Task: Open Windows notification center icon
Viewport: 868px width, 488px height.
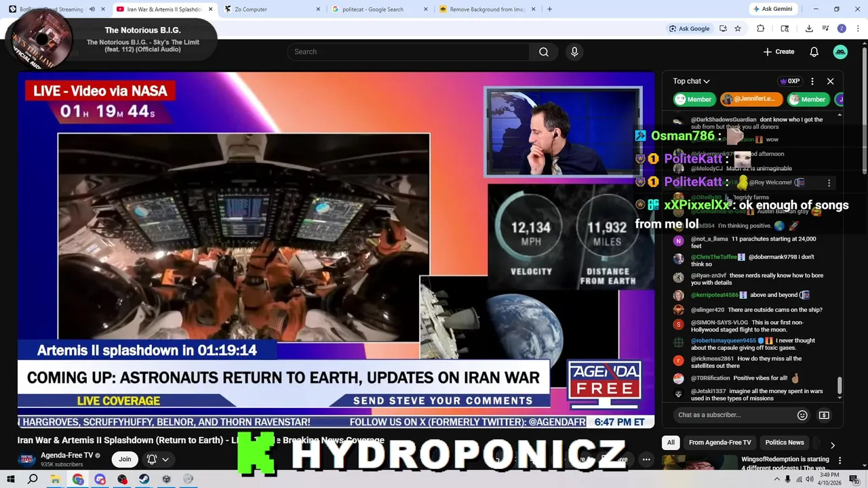Action: click(x=854, y=479)
